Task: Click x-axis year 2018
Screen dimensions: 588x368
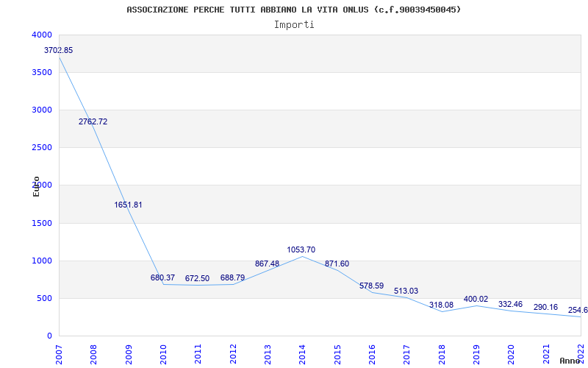Action: coord(442,355)
